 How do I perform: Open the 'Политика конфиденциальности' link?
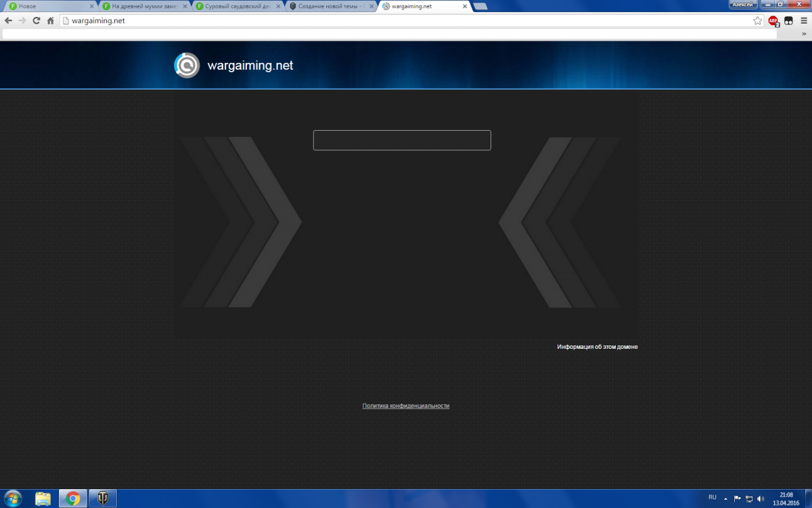pyautogui.click(x=406, y=406)
